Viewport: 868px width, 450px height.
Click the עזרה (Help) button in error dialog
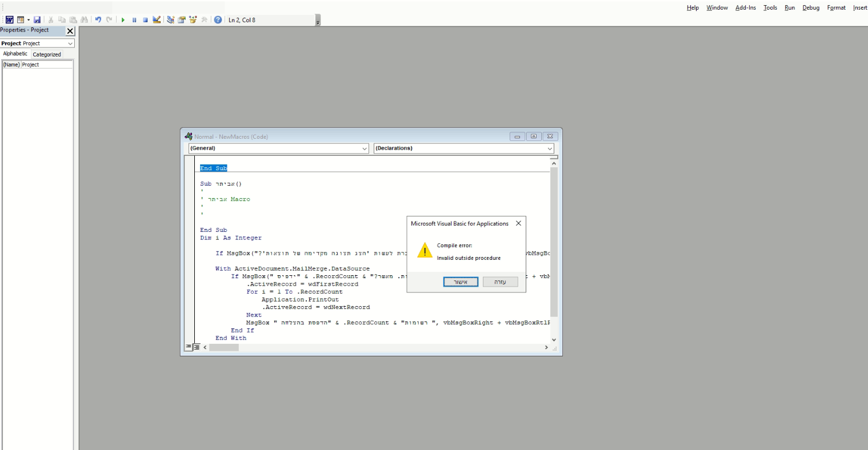500,282
